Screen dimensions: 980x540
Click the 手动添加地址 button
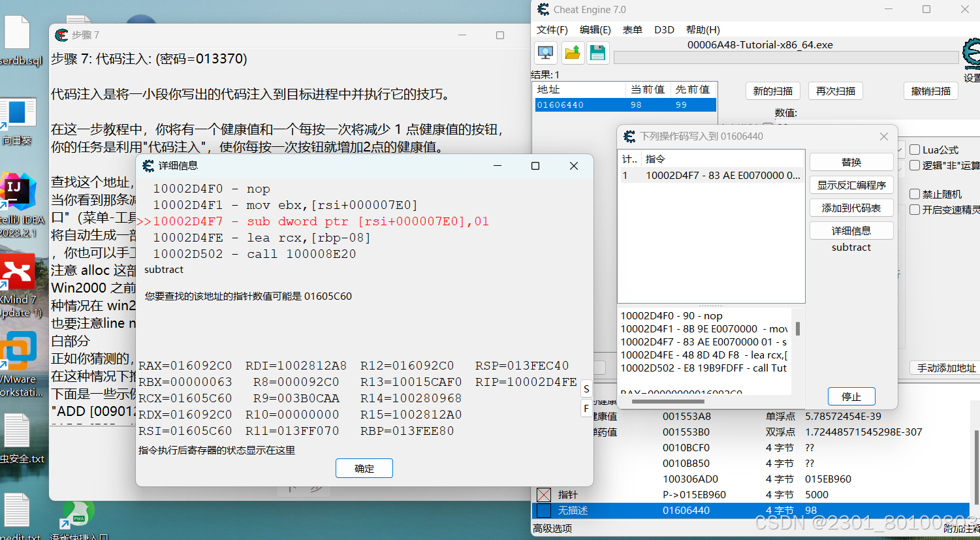pyautogui.click(x=946, y=368)
